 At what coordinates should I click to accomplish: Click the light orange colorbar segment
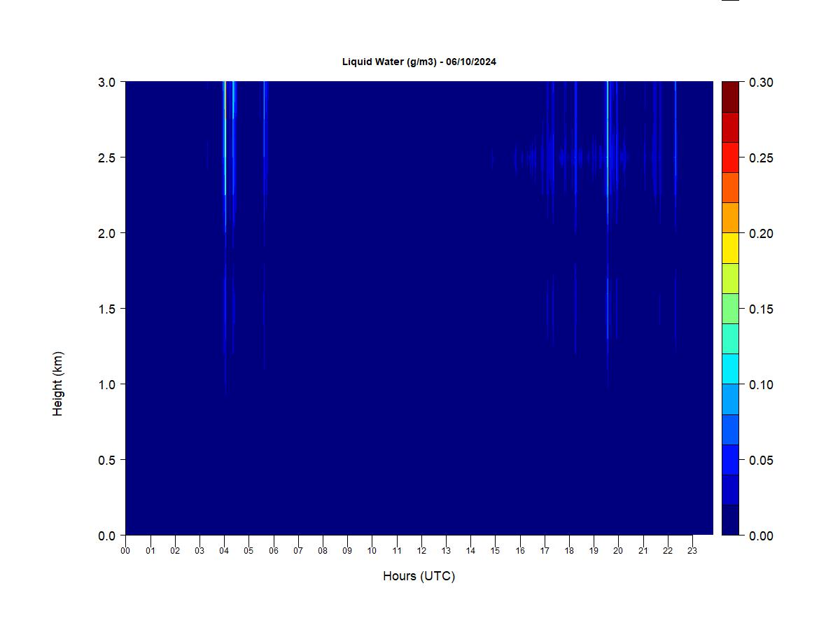(x=730, y=218)
